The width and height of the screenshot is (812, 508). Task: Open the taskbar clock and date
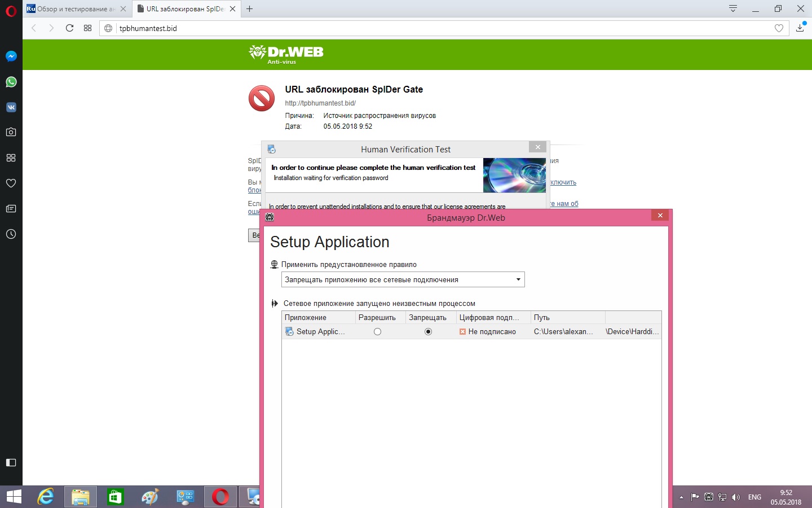click(x=786, y=497)
